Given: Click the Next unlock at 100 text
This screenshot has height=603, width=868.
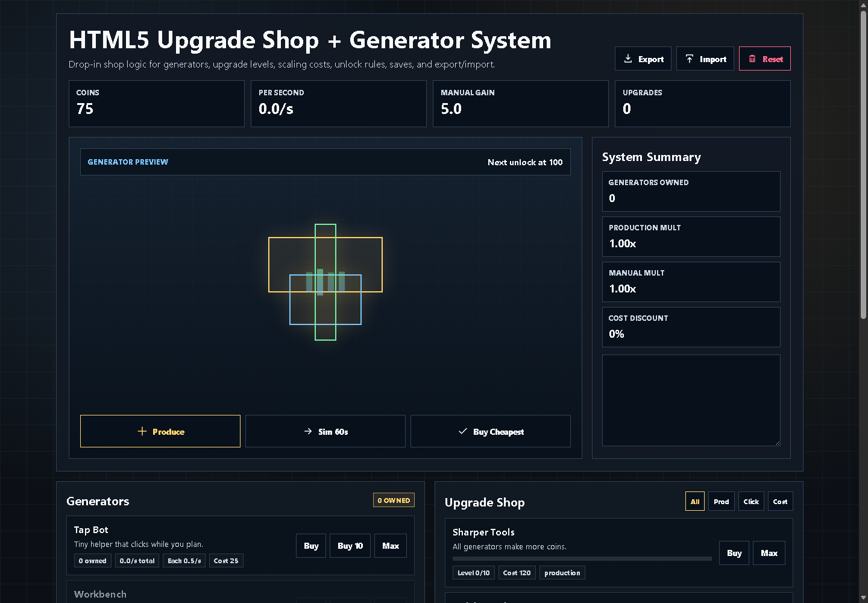Looking at the screenshot, I should [x=525, y=162].
